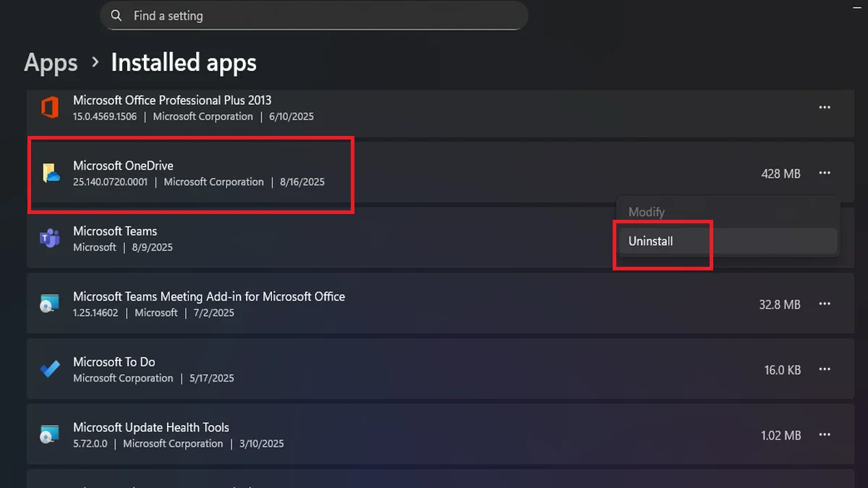868x488 pixels.
Task: Click the Microsoft Teams app icon
Action: coord(49,239)
